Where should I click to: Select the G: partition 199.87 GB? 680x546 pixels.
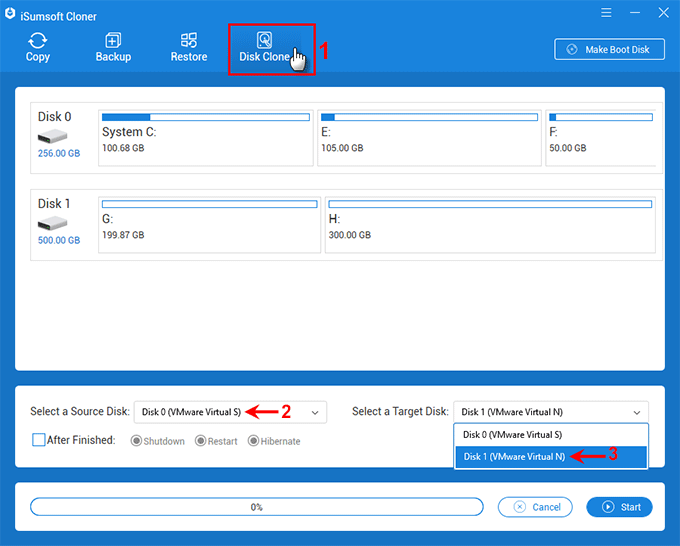pos(209,225)
